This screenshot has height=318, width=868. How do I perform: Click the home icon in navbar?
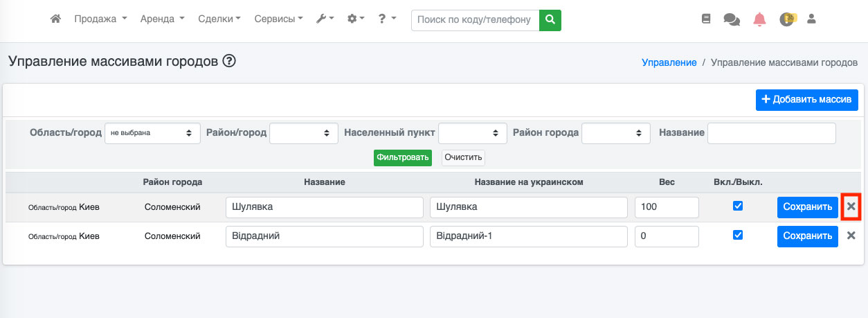pyautogui.click(x=56, y=19)
